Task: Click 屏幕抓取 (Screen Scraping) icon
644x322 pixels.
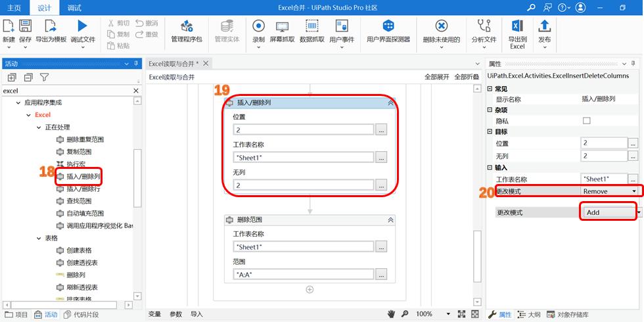Action: (x=282, y=27)
